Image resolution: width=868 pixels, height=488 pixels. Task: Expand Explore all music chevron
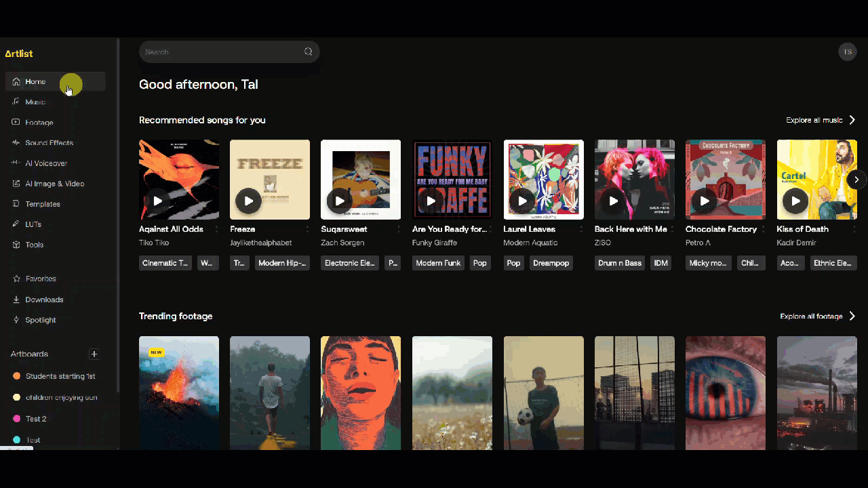click(852, 120)
